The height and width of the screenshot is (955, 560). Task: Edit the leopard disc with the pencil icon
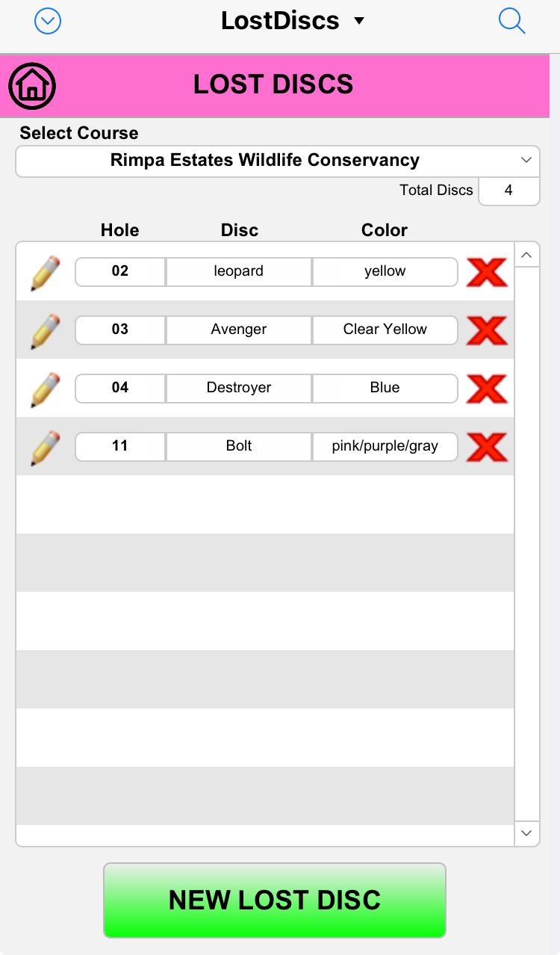point(46,273)
